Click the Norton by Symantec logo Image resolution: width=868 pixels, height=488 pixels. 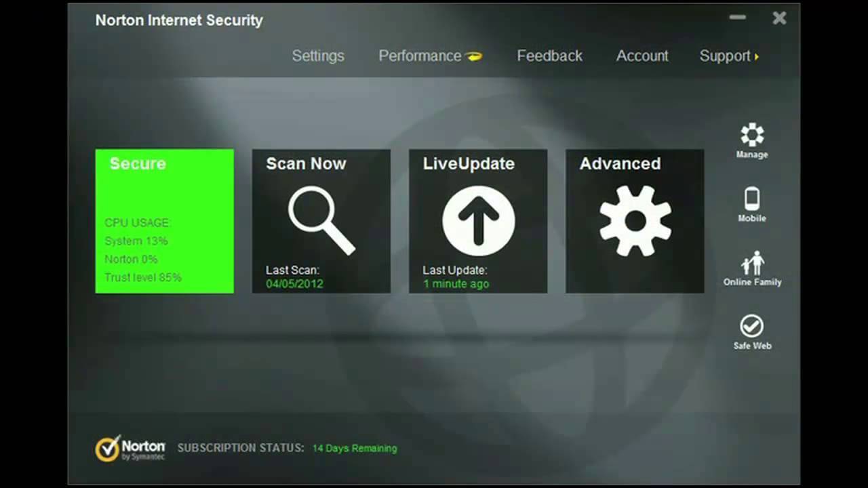point(130,449)
